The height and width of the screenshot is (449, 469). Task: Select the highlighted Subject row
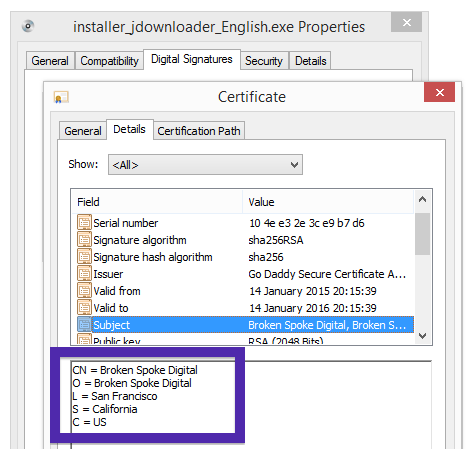tap(245, 325)
